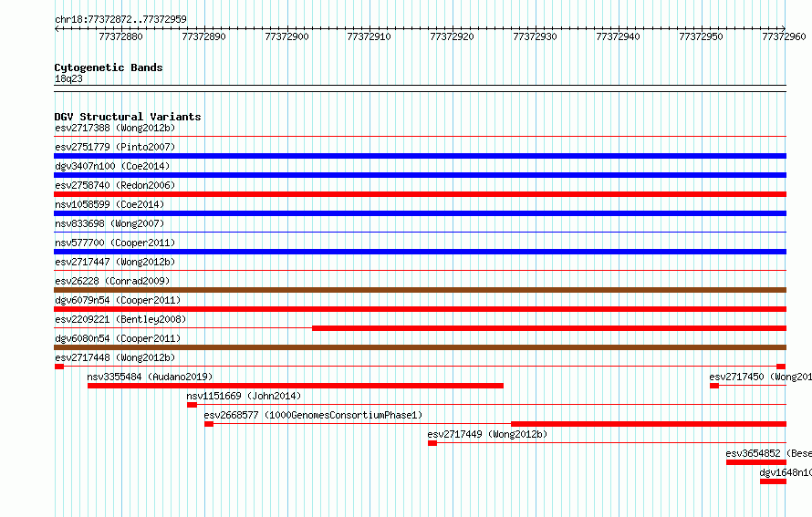The height and width of the screenshot is (517, 812).
Task: Select the blue bar under dgv3407n100
Action: (x=420, y=175)
